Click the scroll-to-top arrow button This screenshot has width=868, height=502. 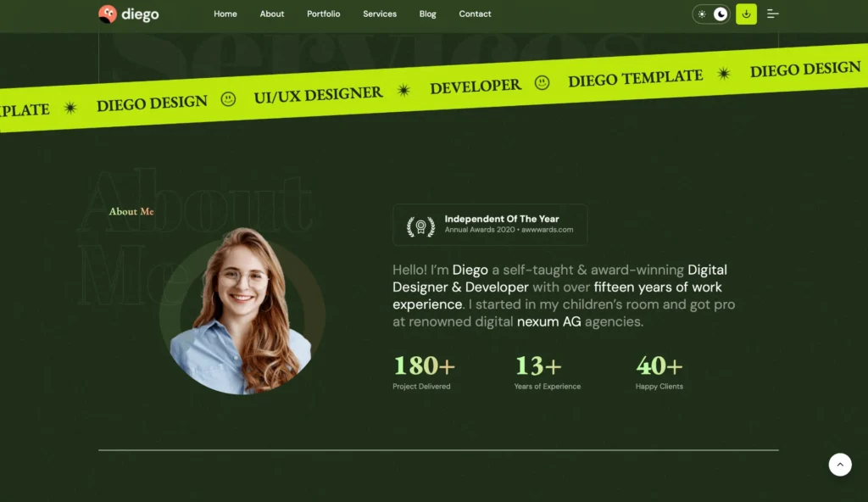pos(839,464)
